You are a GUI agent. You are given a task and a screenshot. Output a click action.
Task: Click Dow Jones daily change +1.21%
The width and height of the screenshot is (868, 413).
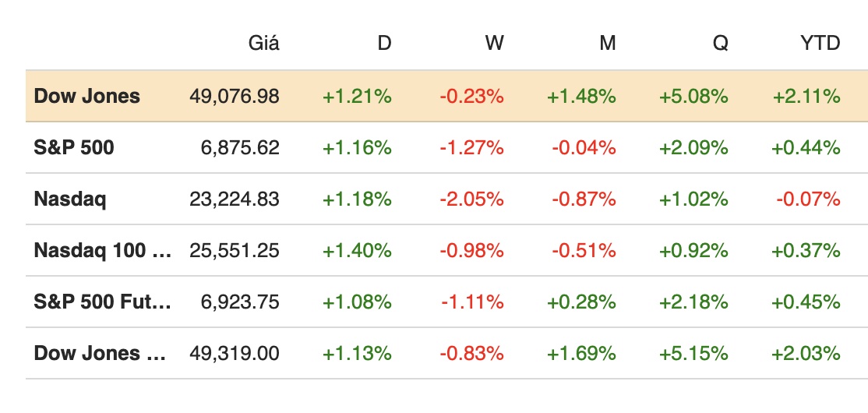point(357,97)
